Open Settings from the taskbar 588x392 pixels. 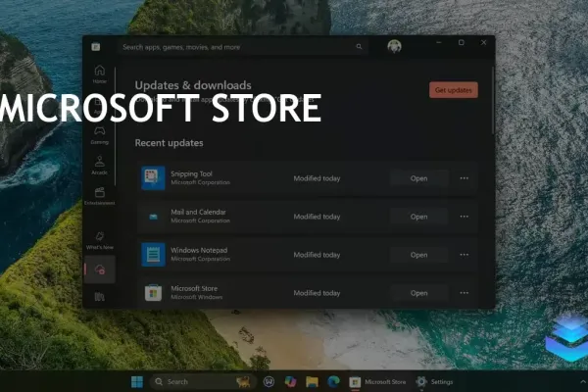pos(434,382)
